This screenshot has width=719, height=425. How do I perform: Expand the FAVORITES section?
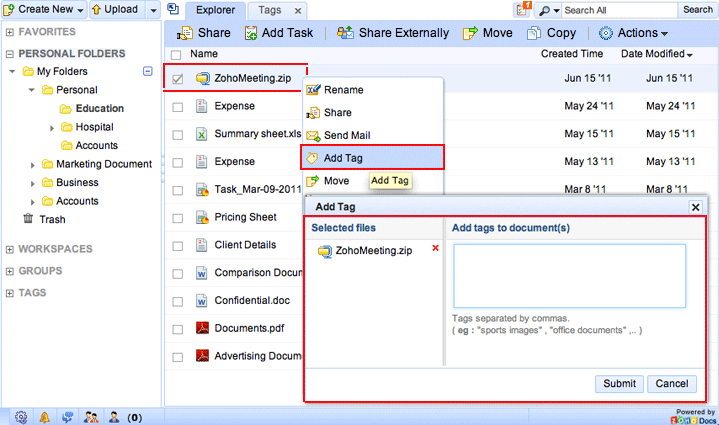click(9, 32)
